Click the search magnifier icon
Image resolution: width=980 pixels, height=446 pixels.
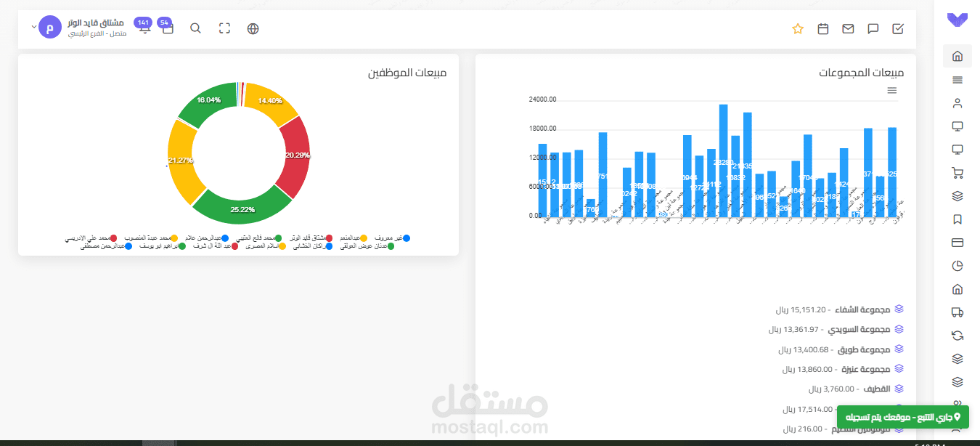[195, 28]
